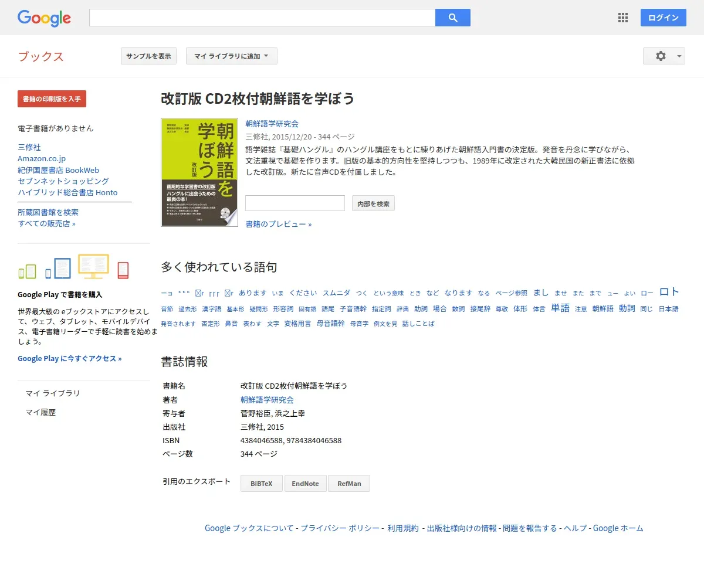704x588 pixels.
Task: Open ヘルプ footer link
Action: click(x=576, y=528)
